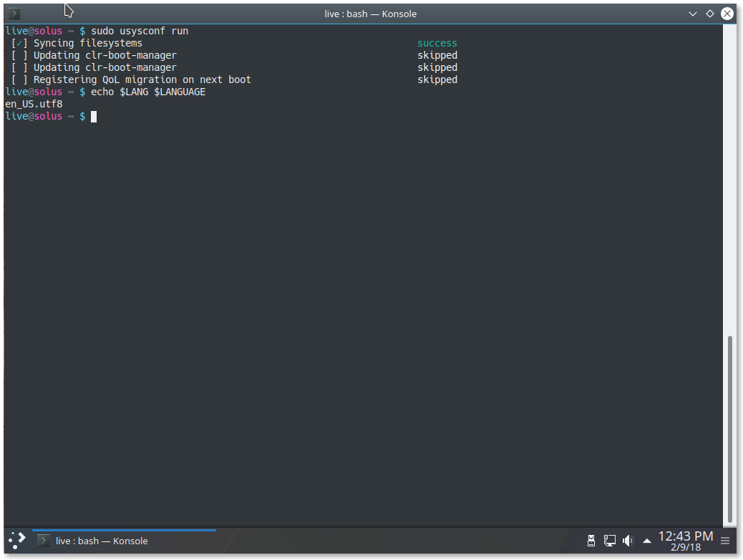743x560 pixels.
Task: Click the green 'success' status text
Action: (x=437, y=43)
